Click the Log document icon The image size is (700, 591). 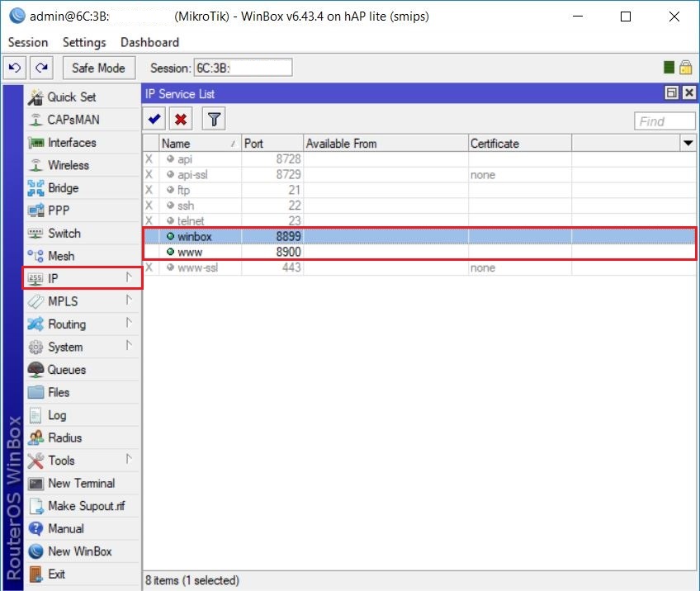pos(35,415)
